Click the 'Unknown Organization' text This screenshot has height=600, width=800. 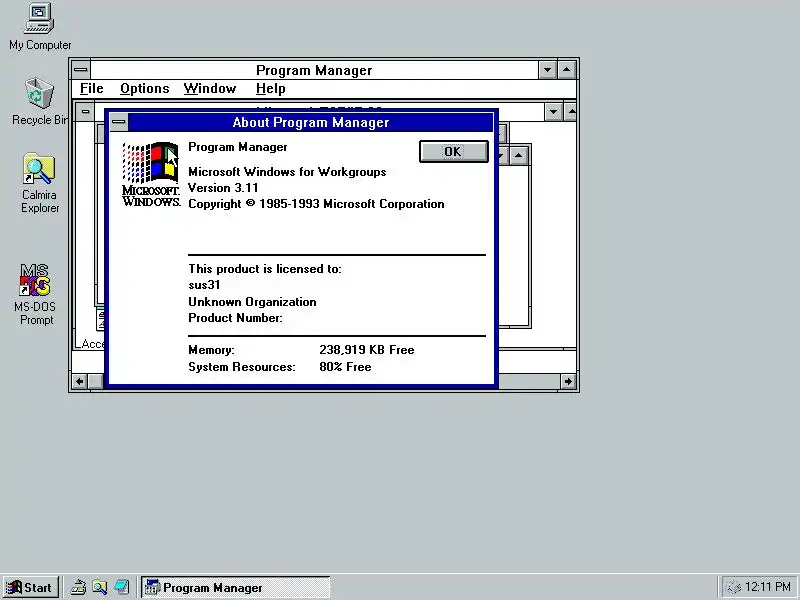point(252,302)
